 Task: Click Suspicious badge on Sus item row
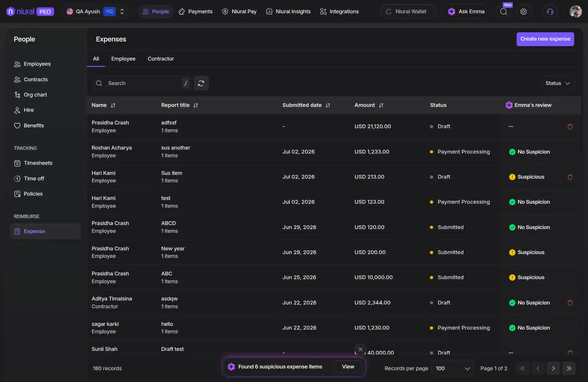[527, 177]
